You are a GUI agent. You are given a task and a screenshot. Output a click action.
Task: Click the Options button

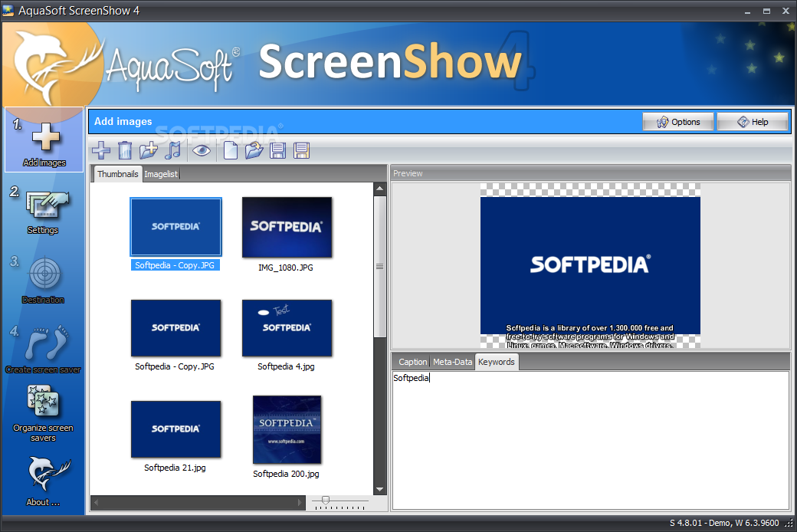point(678,122)
